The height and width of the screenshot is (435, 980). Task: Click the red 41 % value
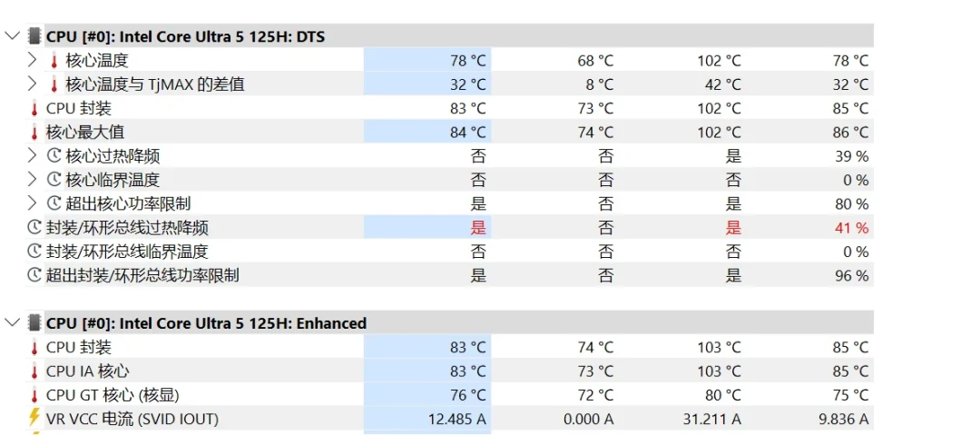(x=852, y=228)
